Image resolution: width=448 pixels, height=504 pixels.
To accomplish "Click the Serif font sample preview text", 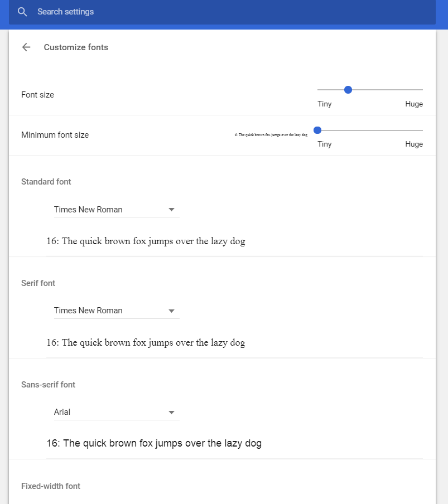I will click(146, 342).
